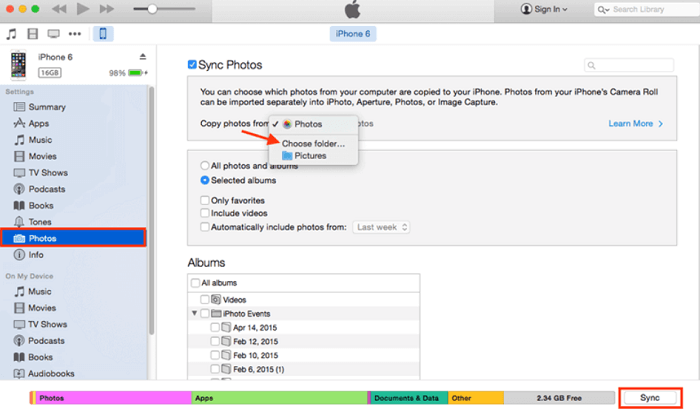700x412 pixels.
Task: Check the Feb 12, 2015 event
Action: tap(215, 341)
